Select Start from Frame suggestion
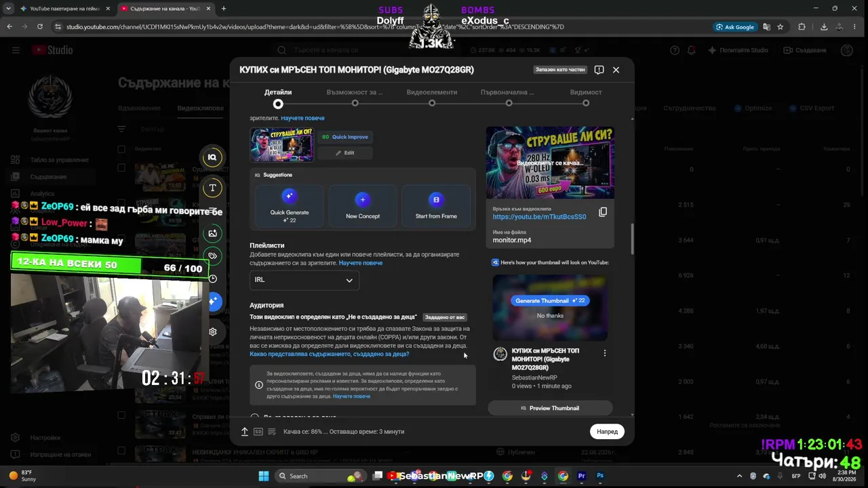Viewport: 868px width, 488px height. click(x=436, y=206)
